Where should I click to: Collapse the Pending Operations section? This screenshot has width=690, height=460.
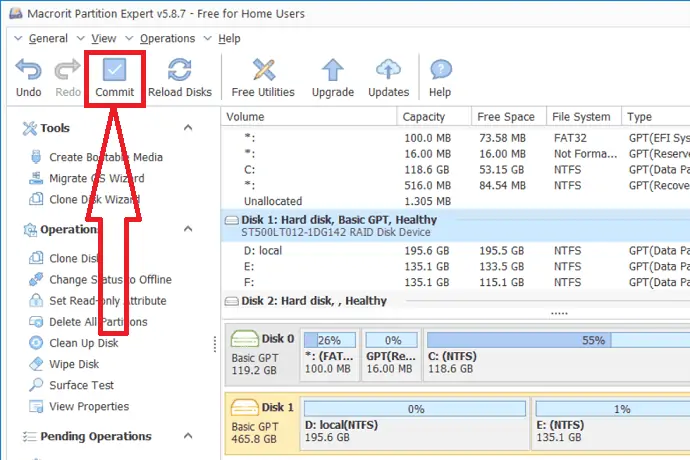click(188, 436)
